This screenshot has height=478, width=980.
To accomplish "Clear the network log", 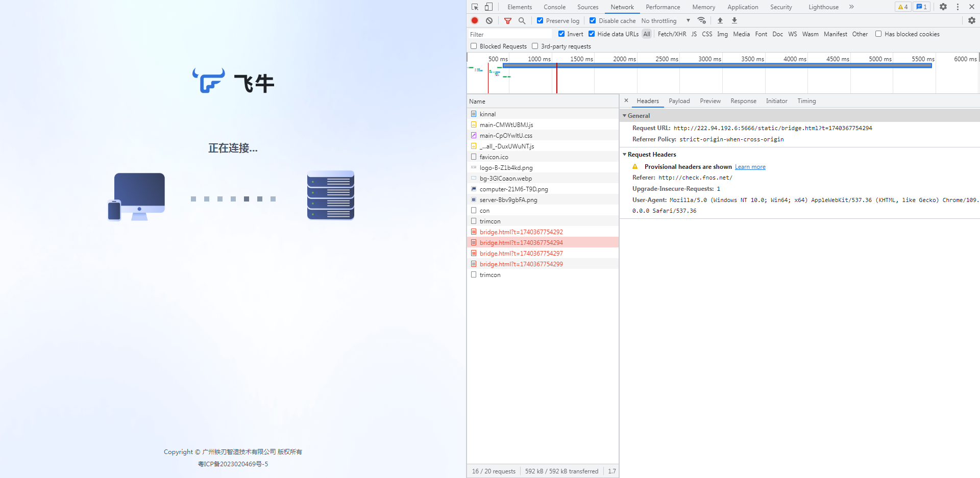I will (489, 20).
